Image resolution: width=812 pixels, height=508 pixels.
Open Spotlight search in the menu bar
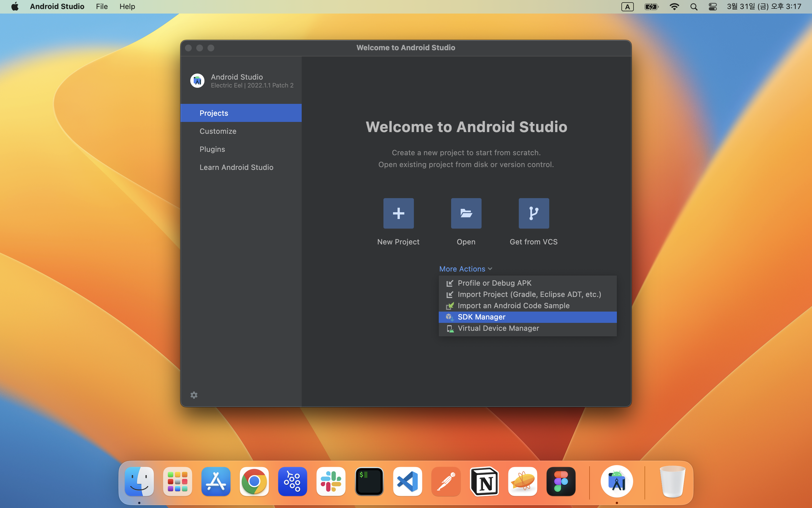pos(694,7)
